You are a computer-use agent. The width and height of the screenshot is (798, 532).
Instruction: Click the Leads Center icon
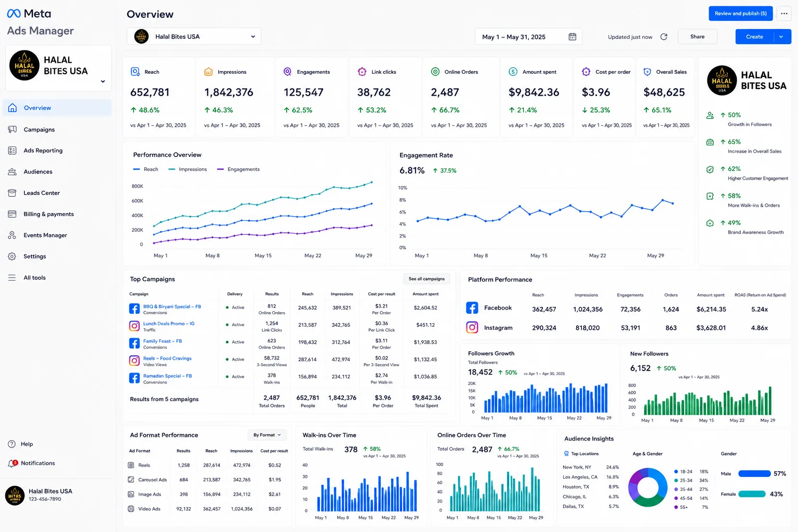pos(12,193)
